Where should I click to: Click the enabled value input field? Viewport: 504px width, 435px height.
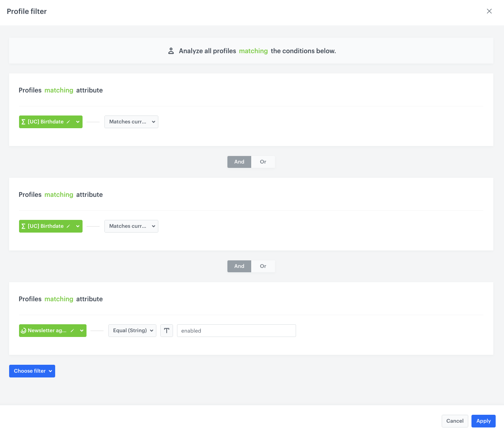point(236,331)
